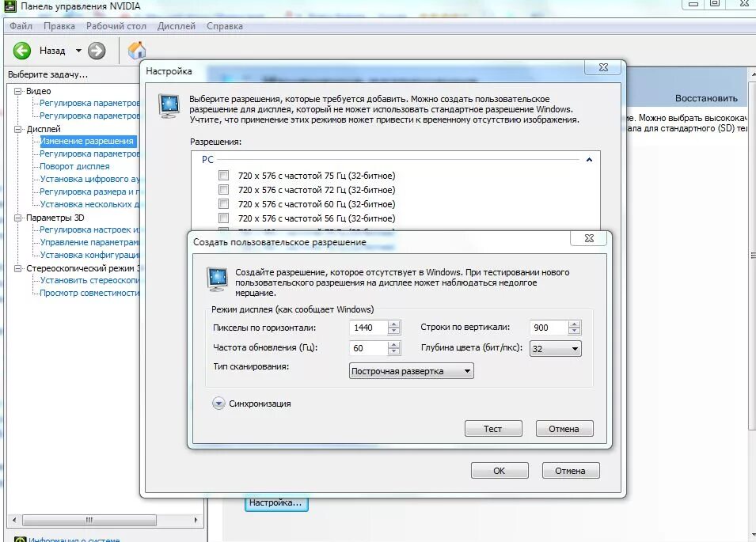Select Установка нескольких дисплеев tree item
Screen dimensions: 756x542
[89, 204]
